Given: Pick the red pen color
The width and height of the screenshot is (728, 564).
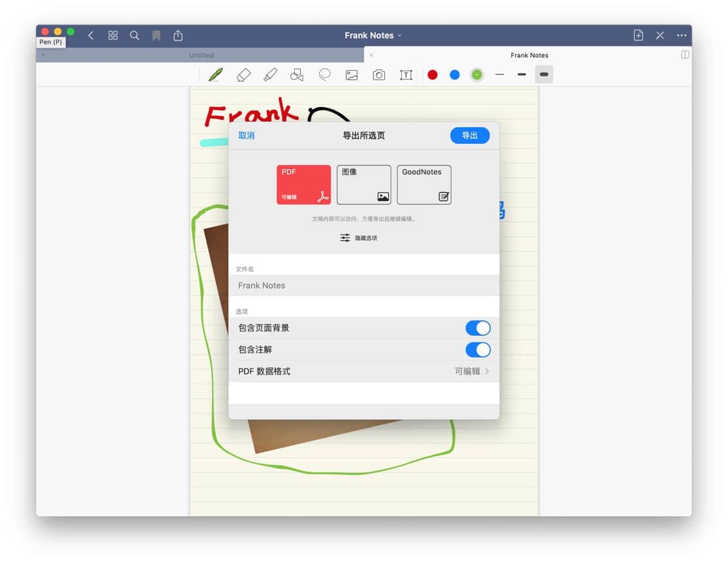Looking at the screenshot, I should click(432, 75).
